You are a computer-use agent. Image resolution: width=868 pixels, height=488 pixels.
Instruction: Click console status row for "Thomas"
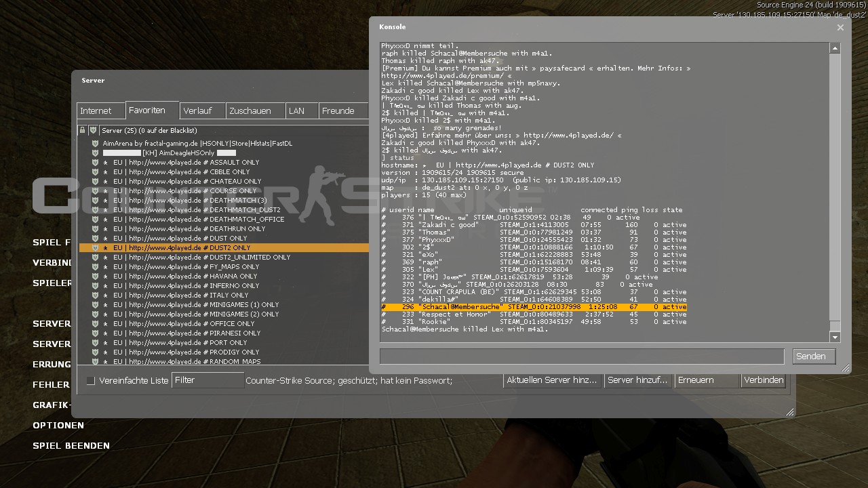click(x=534, y=232)
